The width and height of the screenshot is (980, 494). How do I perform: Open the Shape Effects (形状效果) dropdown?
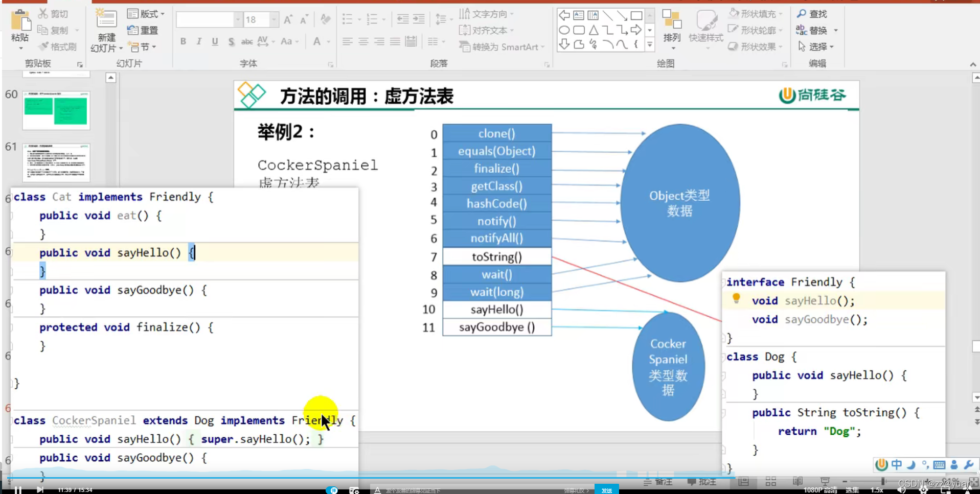[756, 46]
